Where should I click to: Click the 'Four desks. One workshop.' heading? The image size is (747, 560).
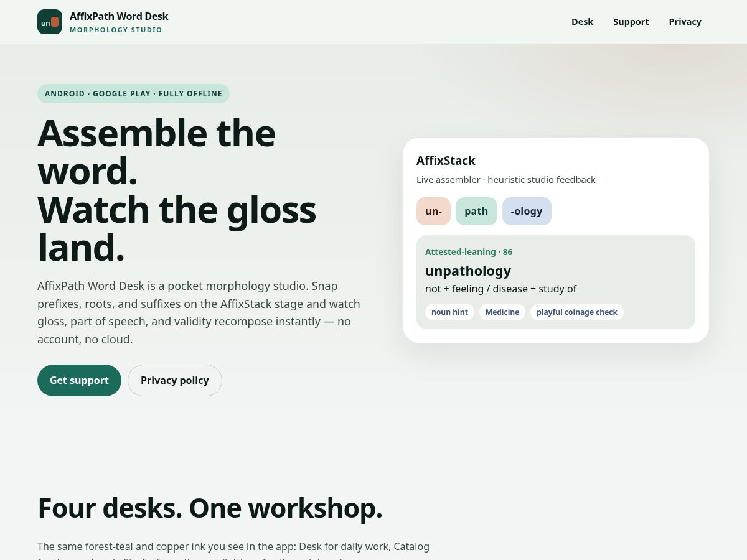[x=210, y=508]
